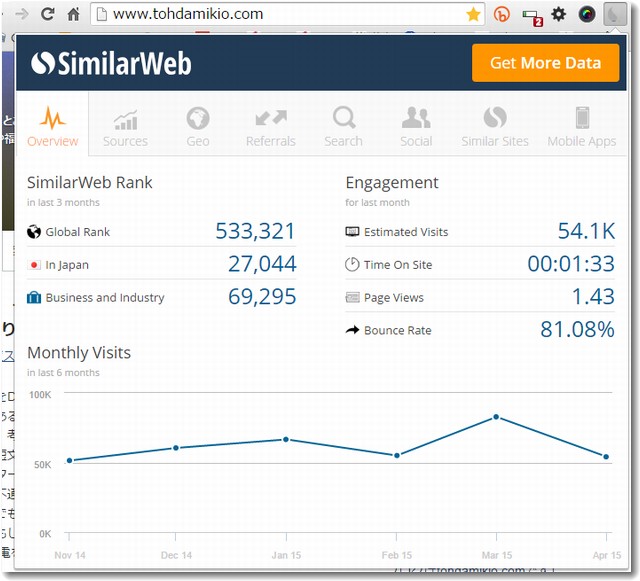Switch to the Sources tab

pos(125,126)
